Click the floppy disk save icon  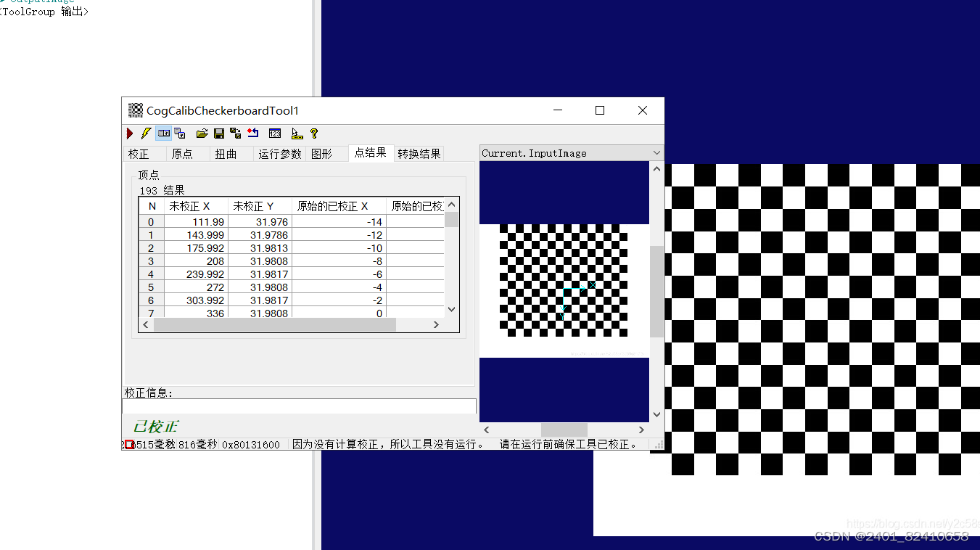click(x=219, y=134)
